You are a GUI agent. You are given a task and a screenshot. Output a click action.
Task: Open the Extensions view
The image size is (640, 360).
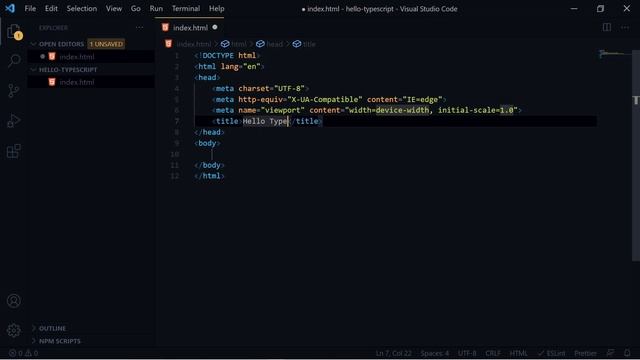coord(14,151)
